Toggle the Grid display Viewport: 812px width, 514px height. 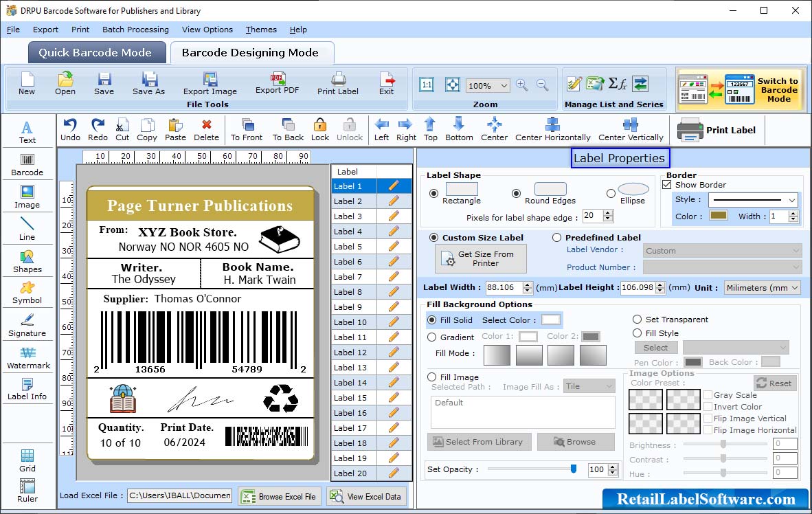click(x=27, y=460)
